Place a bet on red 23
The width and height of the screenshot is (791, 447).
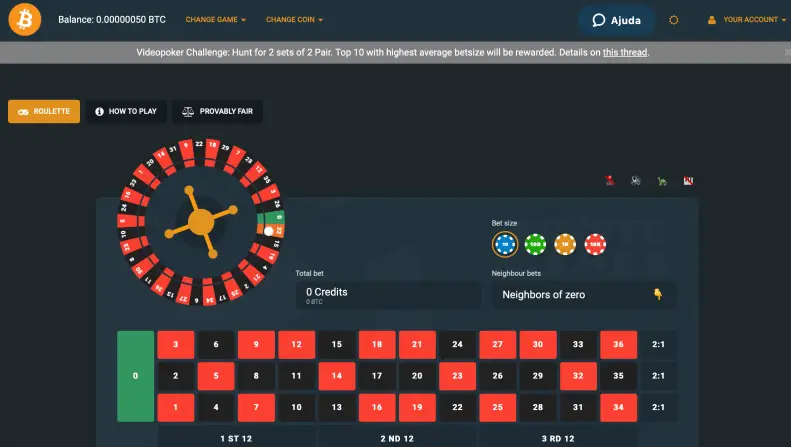(457, 376)
